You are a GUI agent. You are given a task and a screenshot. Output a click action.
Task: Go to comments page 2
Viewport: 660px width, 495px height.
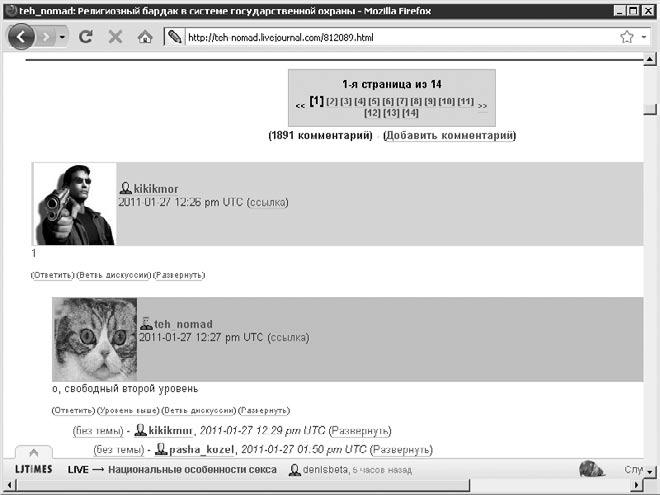point(331,101)
